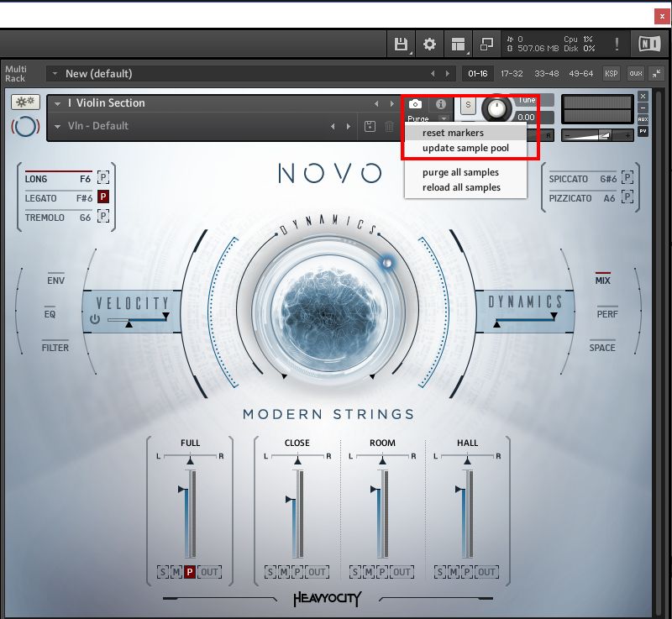Open the multi dropdown next to New (default)
Screen dimensions: 672x619
click(55, 74)
